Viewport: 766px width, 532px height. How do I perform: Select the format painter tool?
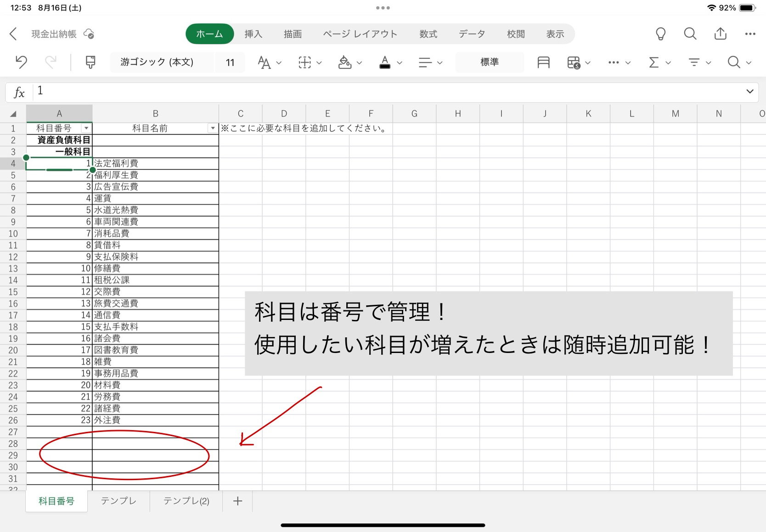(x=90, y=62)
